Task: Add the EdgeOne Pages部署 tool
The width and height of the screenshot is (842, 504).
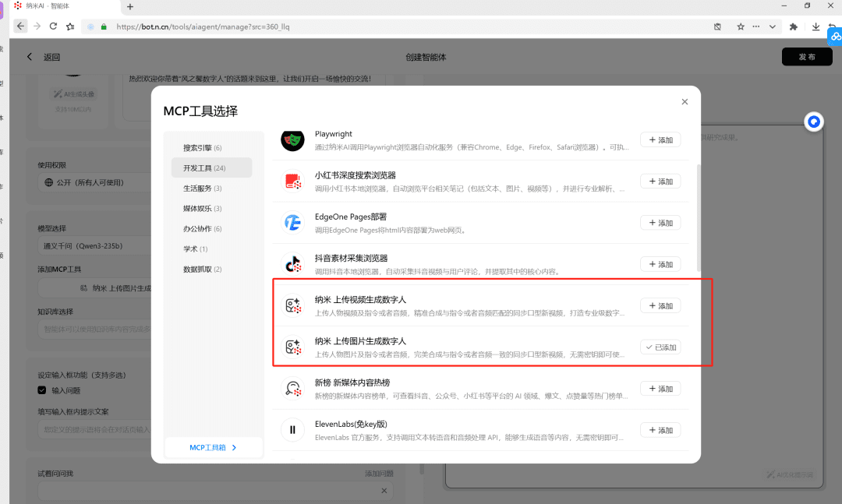Action: [660, 223]
